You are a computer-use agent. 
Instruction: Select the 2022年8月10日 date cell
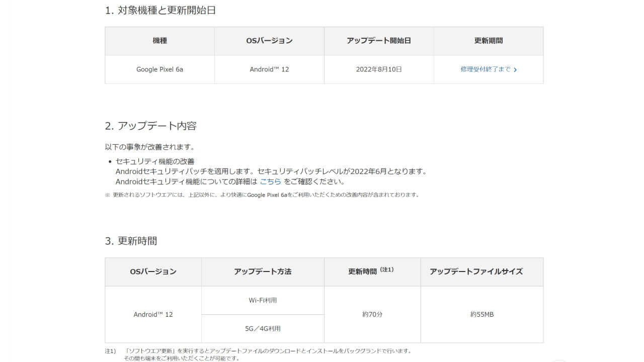point(379,69)
